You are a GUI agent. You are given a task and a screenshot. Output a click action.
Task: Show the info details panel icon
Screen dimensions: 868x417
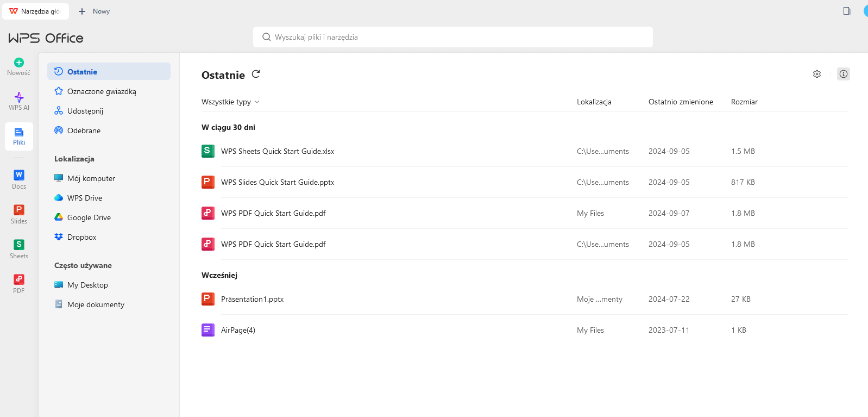pos(844,74)
